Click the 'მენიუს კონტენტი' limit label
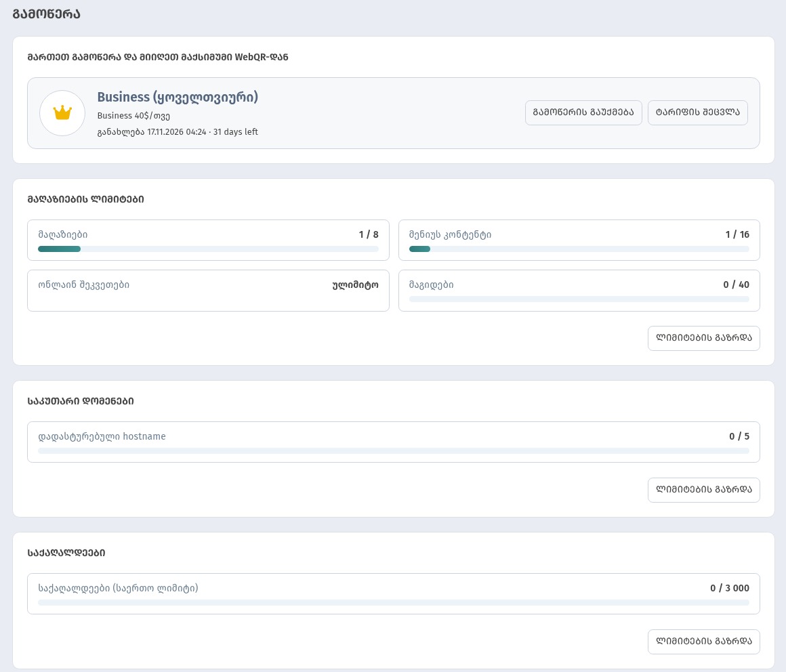The width and height of the screenshot is (786, 672). 450,234
